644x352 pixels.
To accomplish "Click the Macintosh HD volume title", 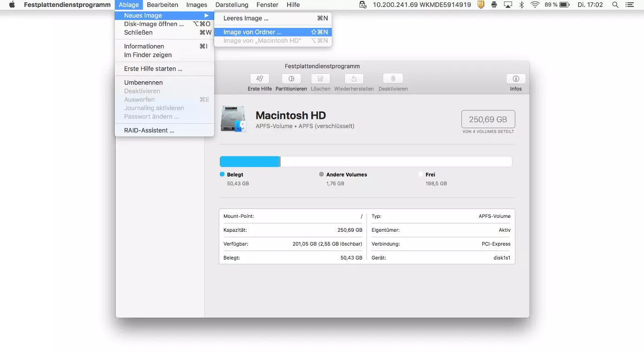I will (291, 116).
